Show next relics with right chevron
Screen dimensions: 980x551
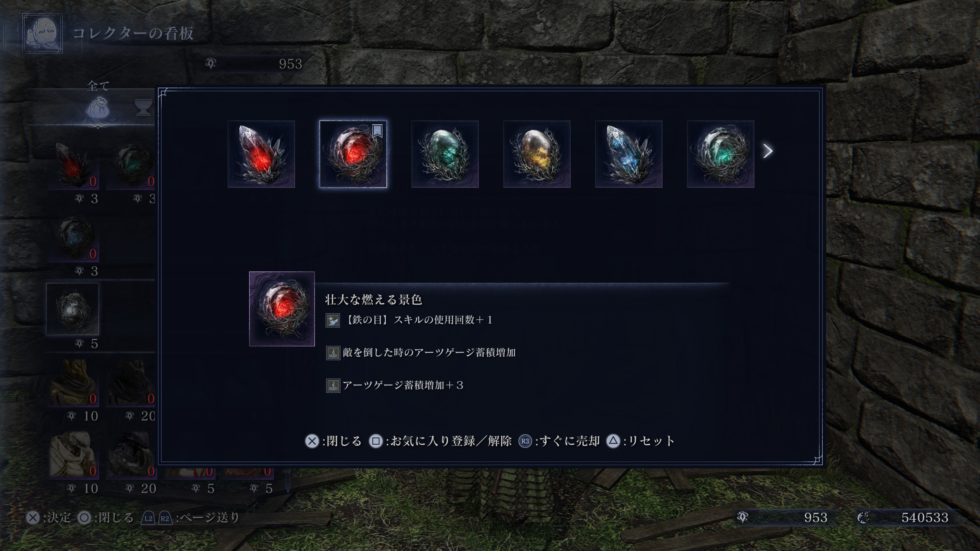(768, 151)
